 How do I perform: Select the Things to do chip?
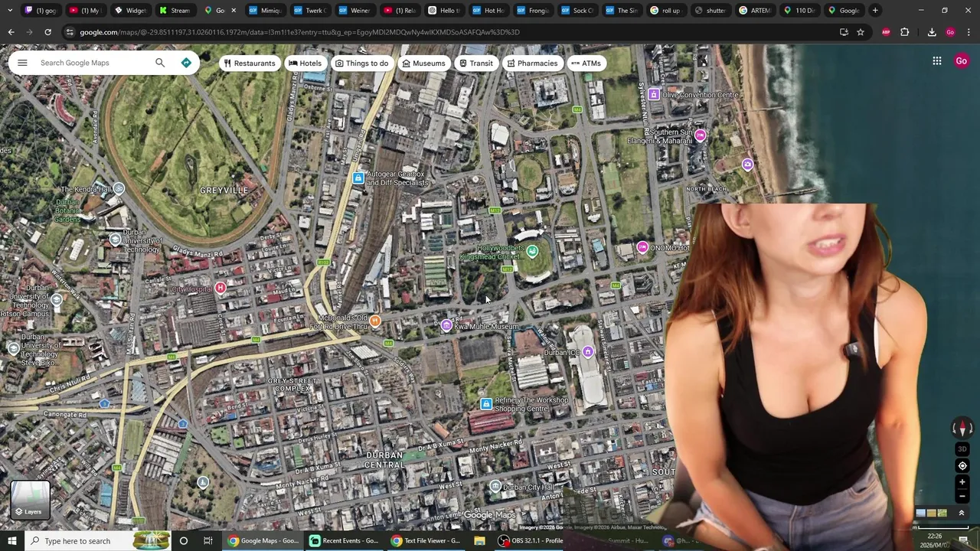coord(361,64)
